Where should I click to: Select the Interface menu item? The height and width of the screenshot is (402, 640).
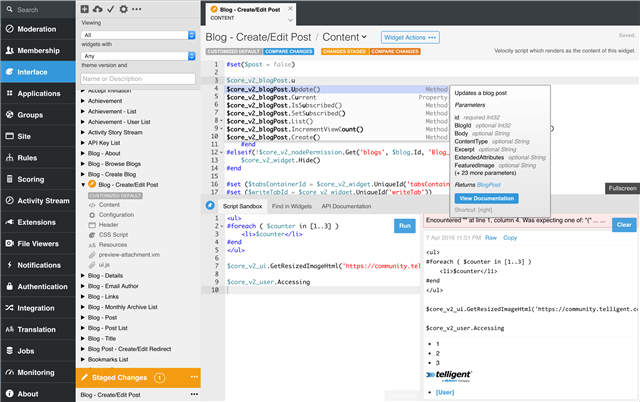pos(38,72)
